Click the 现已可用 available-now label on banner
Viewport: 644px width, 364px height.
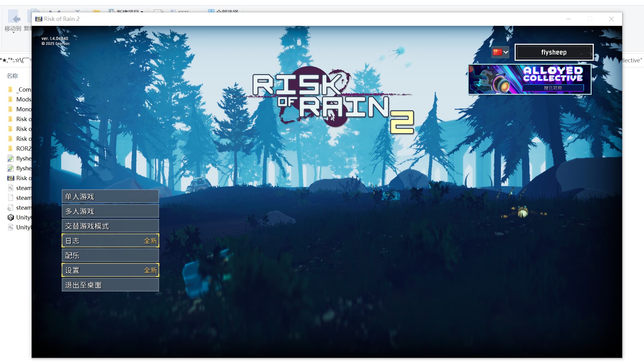coord(553,88)
